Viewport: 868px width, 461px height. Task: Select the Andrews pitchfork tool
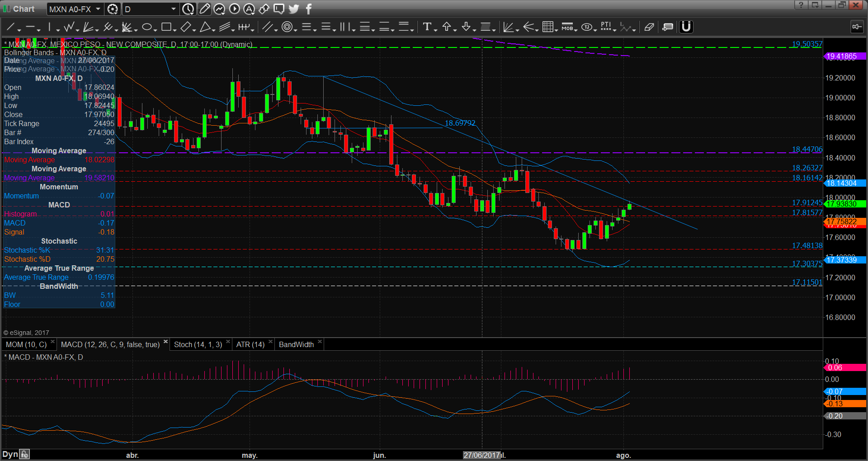click(x=108, y=27)
